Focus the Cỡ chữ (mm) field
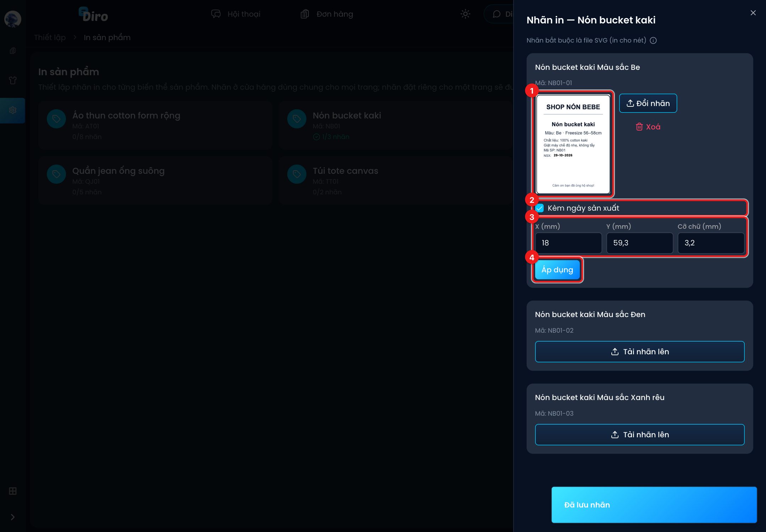Image resolution: width=766 pixels, height=532 pixels. coord(711,243)
